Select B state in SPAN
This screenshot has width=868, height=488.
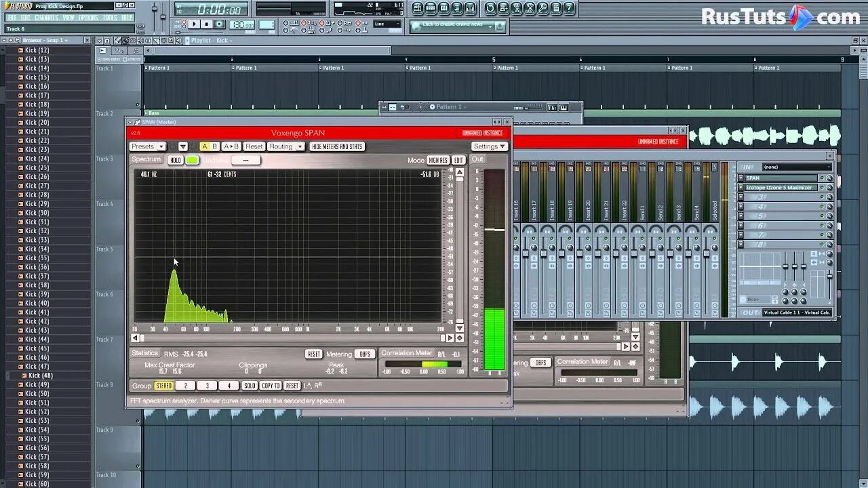click(x=214, y=146)
